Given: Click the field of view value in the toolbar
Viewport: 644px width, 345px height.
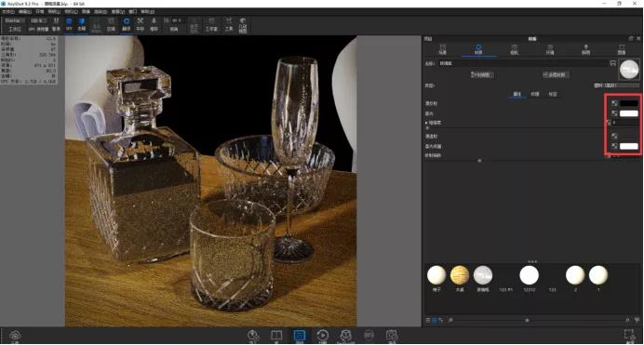Looking at the screenshot, I should click(x=177, y=20).
